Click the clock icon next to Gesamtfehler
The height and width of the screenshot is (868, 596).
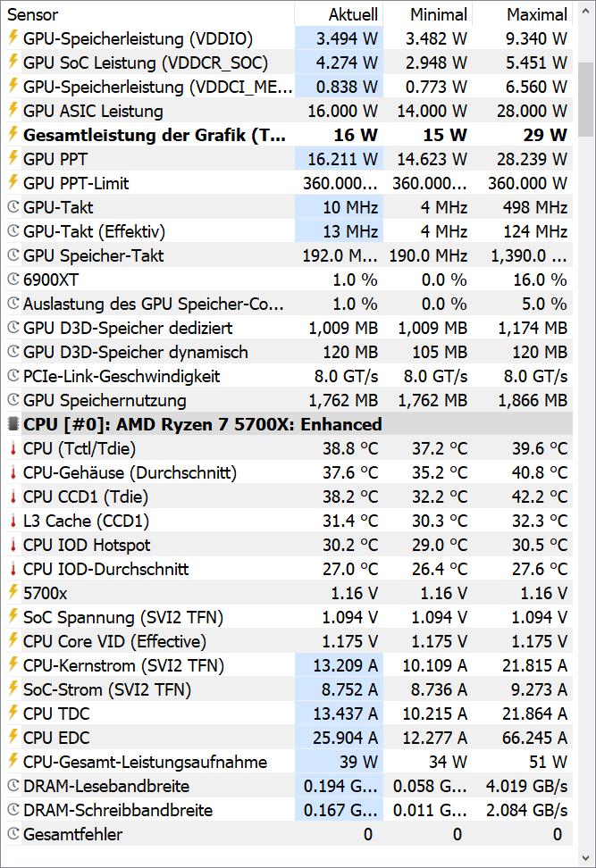(x=13, y=834)
